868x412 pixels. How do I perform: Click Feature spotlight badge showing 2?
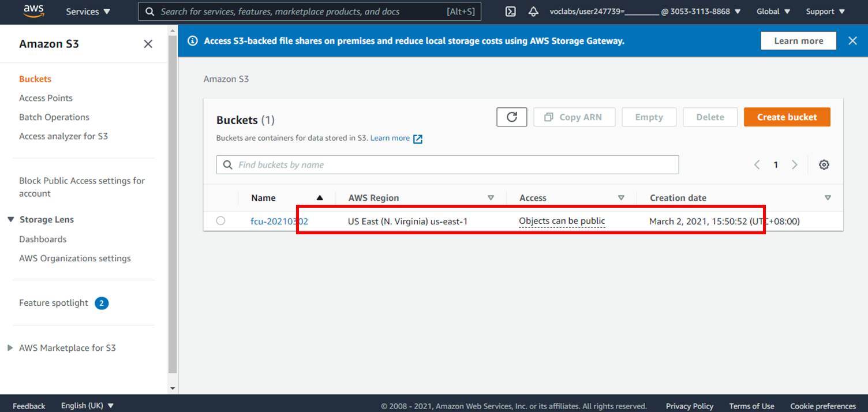pyautogui.click(x=102, y=303)
